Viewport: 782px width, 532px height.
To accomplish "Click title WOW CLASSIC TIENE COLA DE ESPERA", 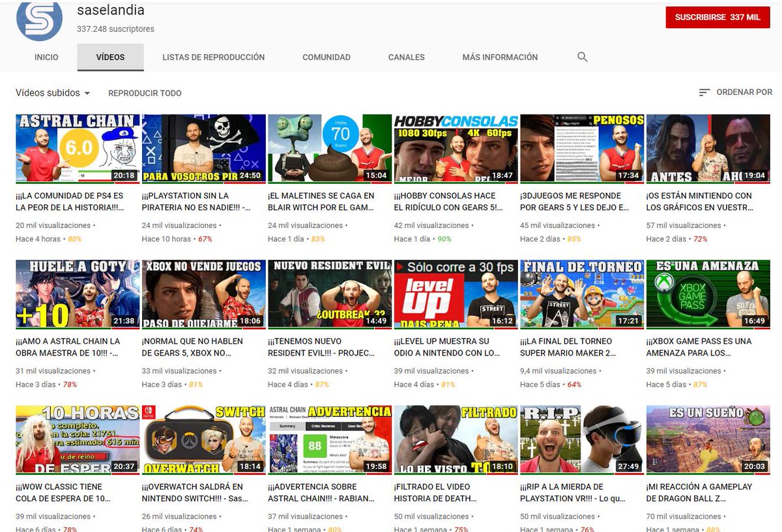I will (63, 492).
